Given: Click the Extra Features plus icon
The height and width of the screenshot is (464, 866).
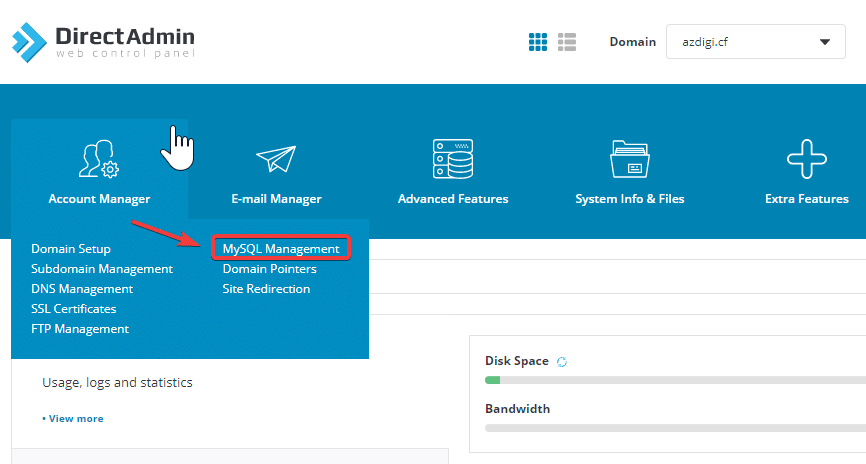Looking at the screenshot, I should pyautogui.click(x=806, y=160).
